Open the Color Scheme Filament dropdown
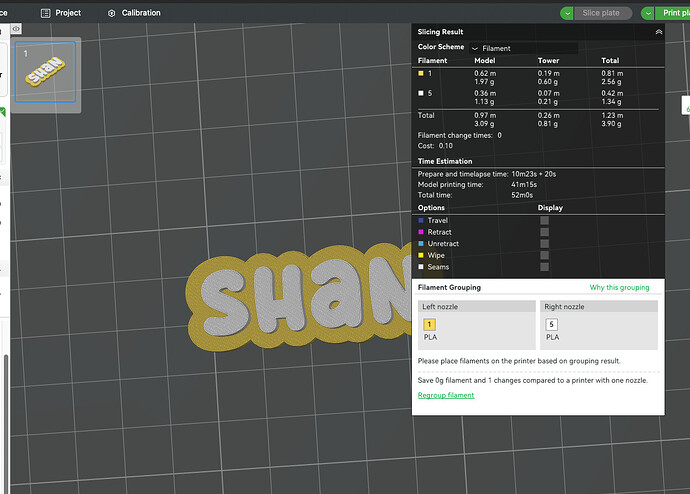Screen dimensions: 690x494 524,48
